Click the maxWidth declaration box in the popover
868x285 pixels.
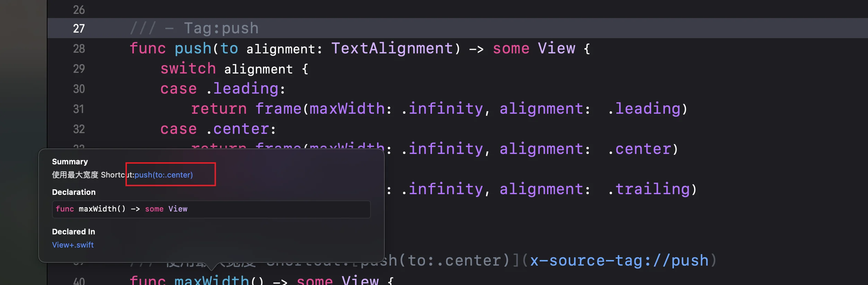[211, 209]
